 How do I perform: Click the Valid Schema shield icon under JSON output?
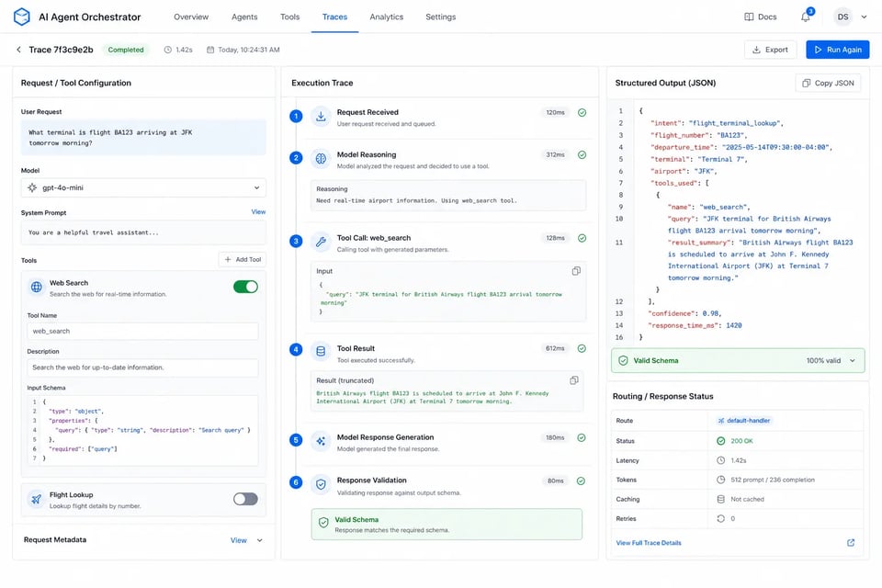623,361
